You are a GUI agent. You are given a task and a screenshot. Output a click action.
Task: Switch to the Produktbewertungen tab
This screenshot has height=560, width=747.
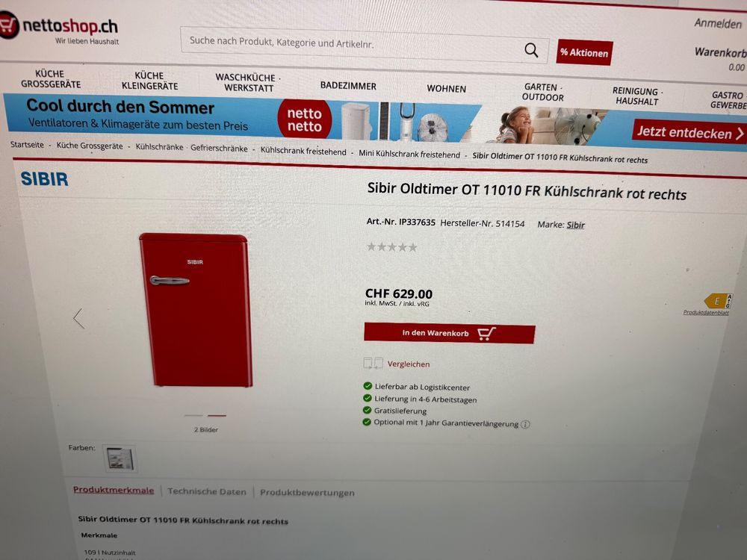pos(307,492)
